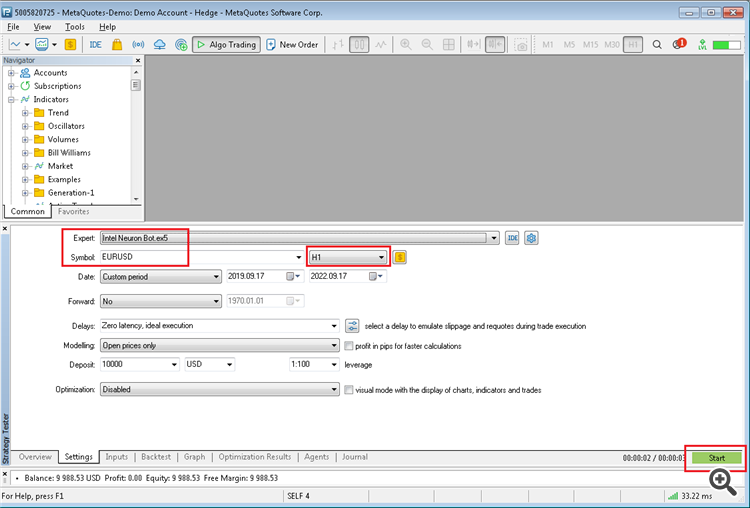Open the Journal tab in Strategy Tester

click(x=354, y=457)
